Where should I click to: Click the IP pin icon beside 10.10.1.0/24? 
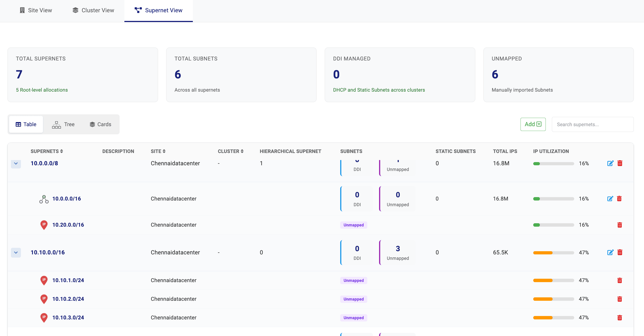click(x=44, y=280)
